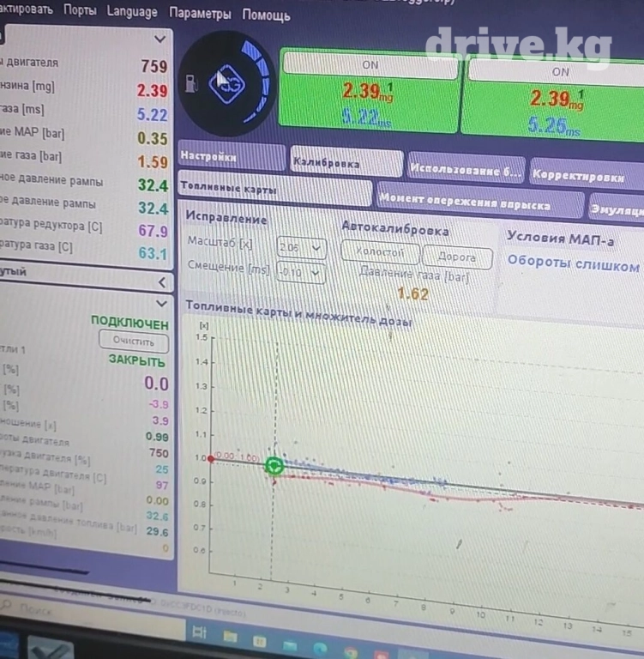Viewport: 644px width, 659px height.
Task: Expand the collapsed middle panel arrow
Action: [161, 281]
